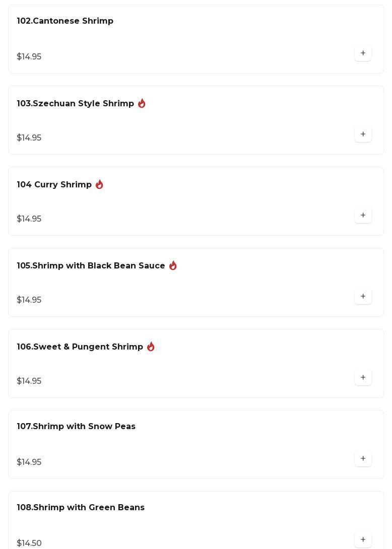
Task: Open 103.Szechuan Style Shrimp details
Action: coord(76,104)
